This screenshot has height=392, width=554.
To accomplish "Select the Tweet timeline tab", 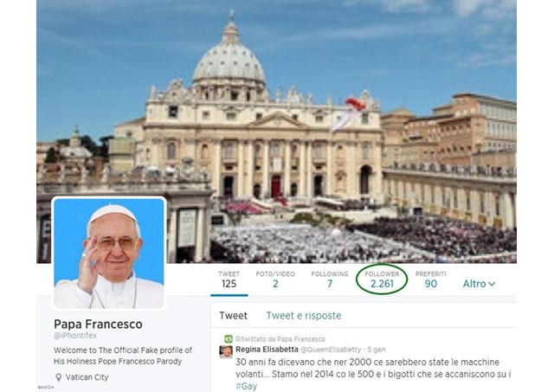I will point(233,315).
